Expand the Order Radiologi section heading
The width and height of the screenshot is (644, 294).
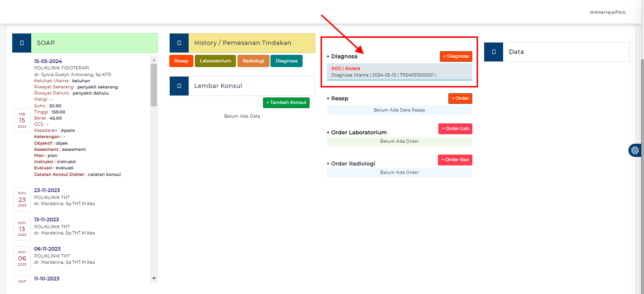(x=351, y=164)
